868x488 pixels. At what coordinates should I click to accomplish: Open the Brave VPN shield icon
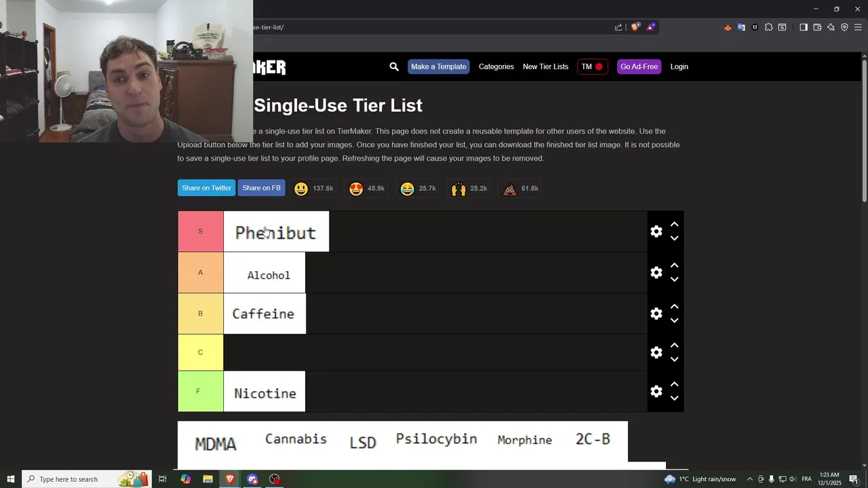click(x=844, y=27)
